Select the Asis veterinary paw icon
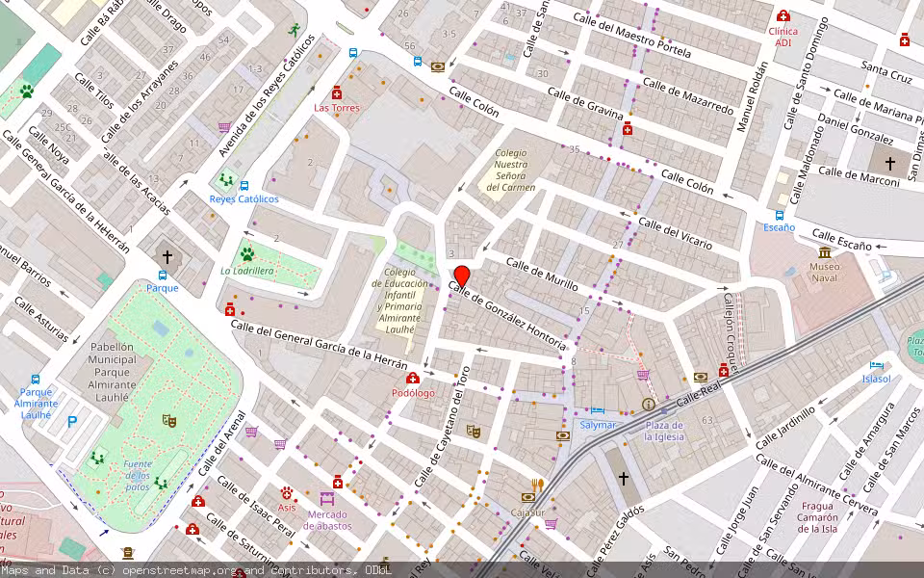Screen dimensions: 924x578 pos(287,492)
